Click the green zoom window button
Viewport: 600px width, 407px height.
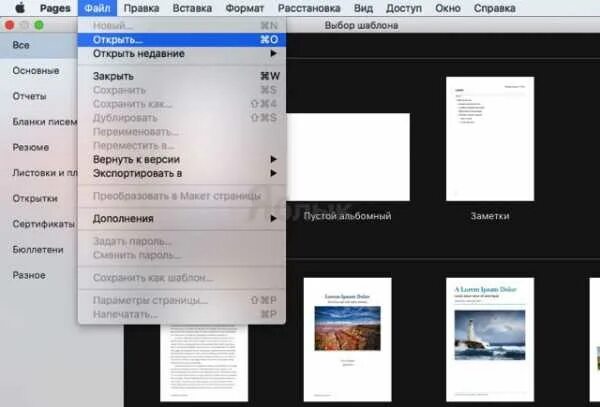pyautogui.click(x=39, y=25)
